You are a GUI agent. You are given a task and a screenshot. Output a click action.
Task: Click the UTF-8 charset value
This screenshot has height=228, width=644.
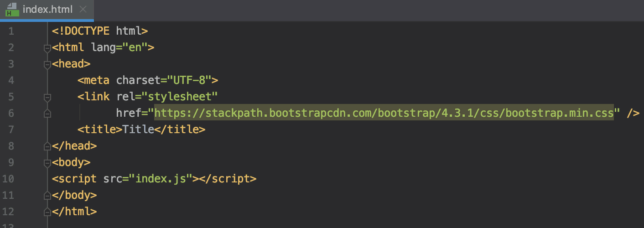click(191, 80)
